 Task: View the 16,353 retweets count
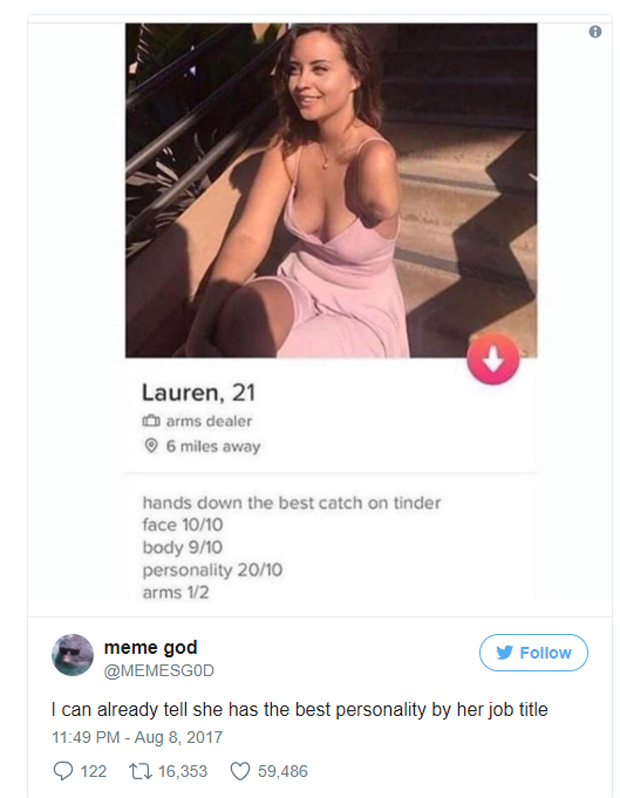[x=183, y=772]
